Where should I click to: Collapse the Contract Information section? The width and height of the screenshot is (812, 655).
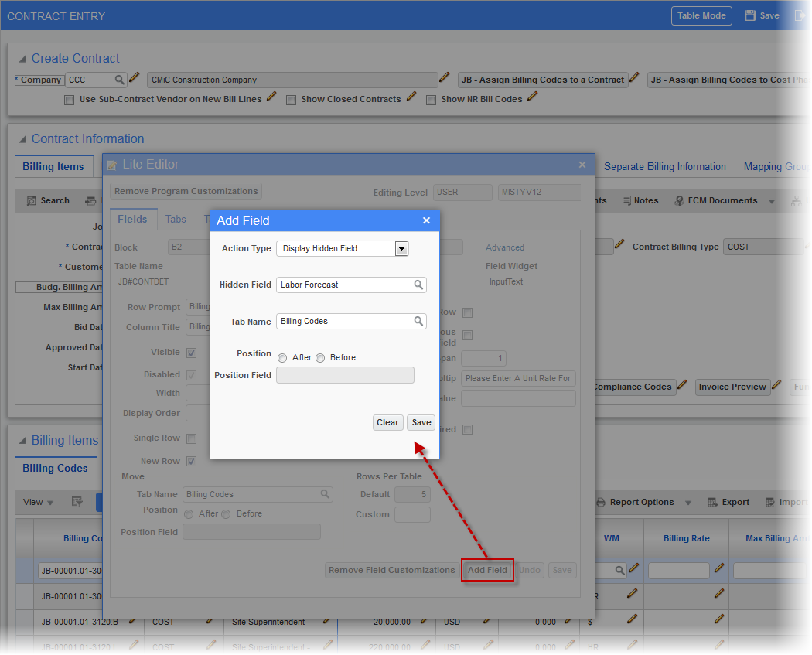tap(22, 138)
